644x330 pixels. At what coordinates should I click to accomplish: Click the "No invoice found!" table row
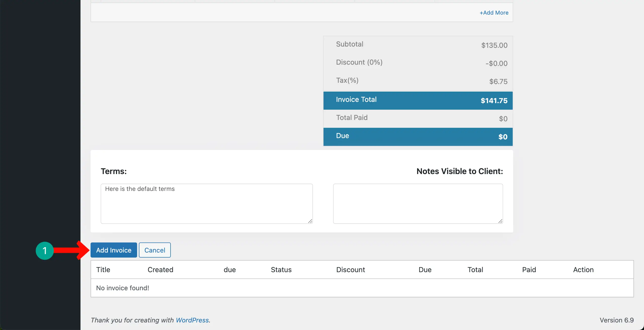pyautogui.click(x=123, y=288)
